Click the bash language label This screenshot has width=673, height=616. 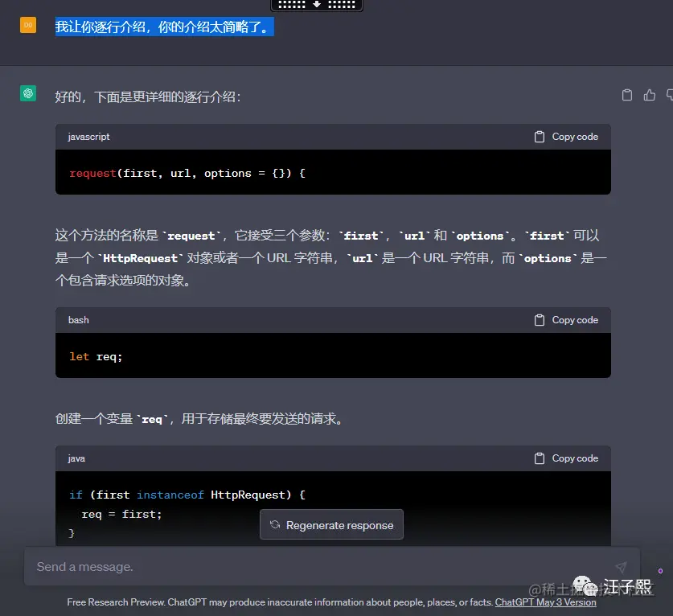(79, 320)
